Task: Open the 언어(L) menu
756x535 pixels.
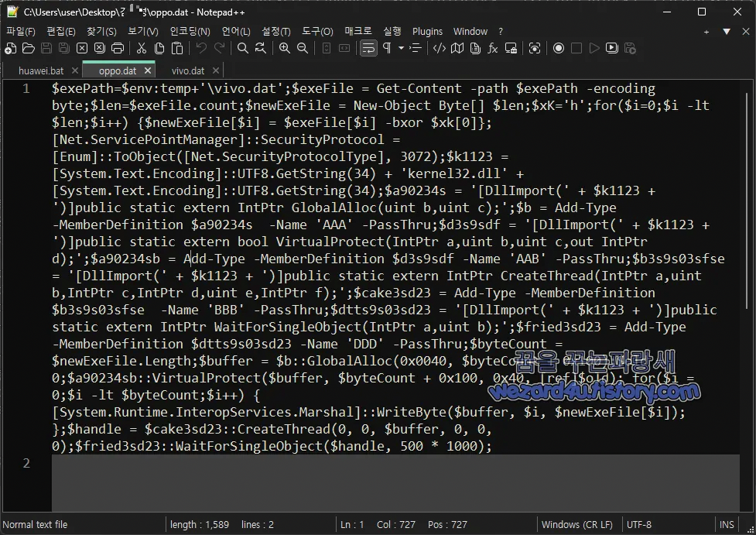Action: click(x=236, y=32)
